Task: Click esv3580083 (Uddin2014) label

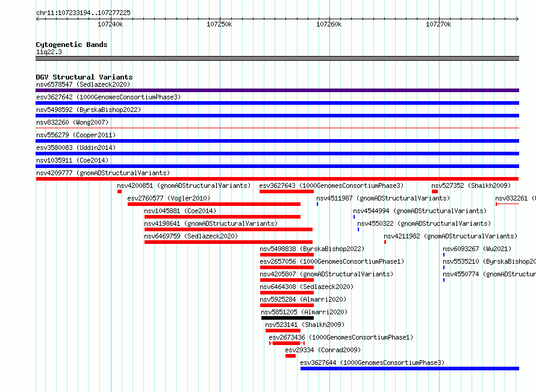Action: (x=76, y=148)
